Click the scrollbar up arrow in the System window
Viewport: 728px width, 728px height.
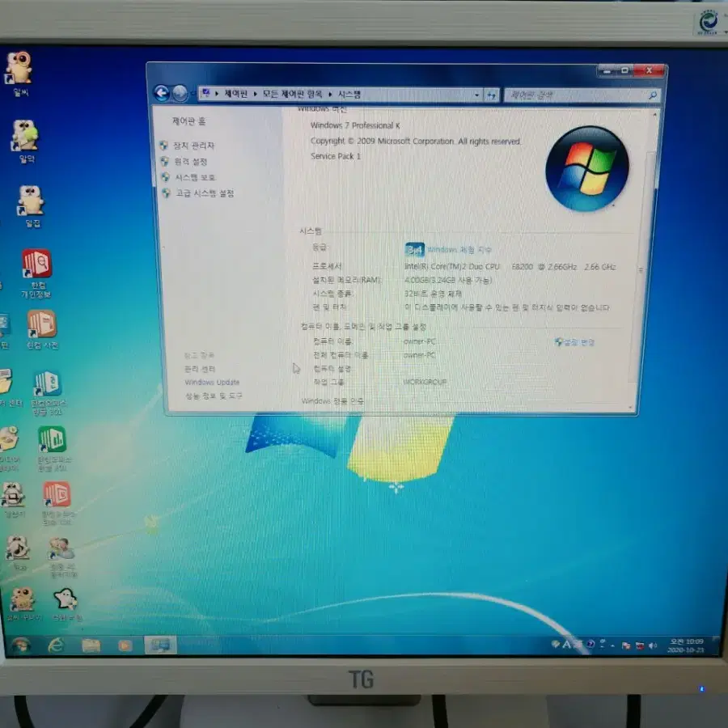click(x=654, y=114)
